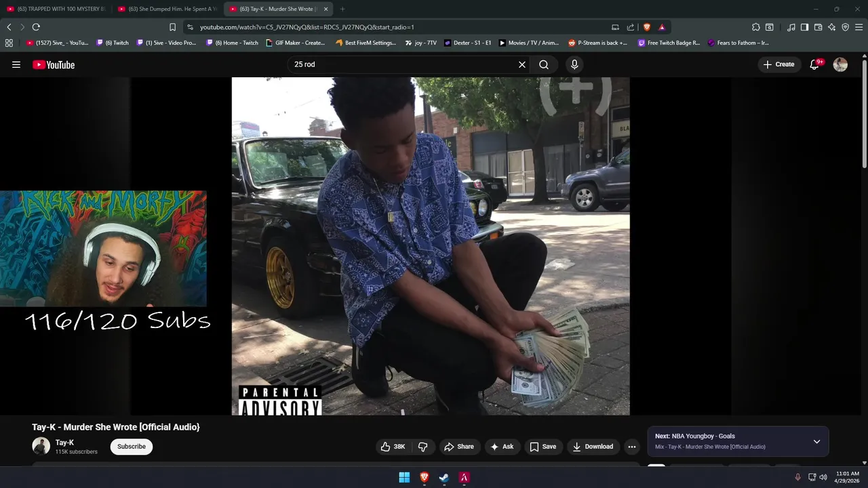868x488 pixels.
Task: Open Brave Rewards triangle icon
Action: [x=662, y=27]
